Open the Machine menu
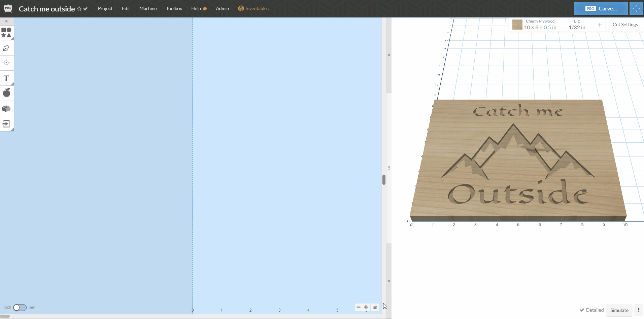This screenshot has width=644, height=319. click(148, 8)
